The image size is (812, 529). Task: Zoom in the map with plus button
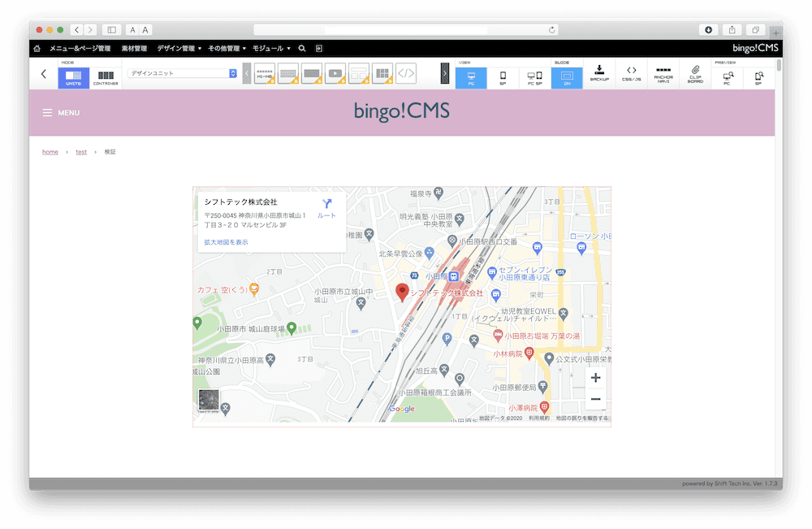pos(595,378)
